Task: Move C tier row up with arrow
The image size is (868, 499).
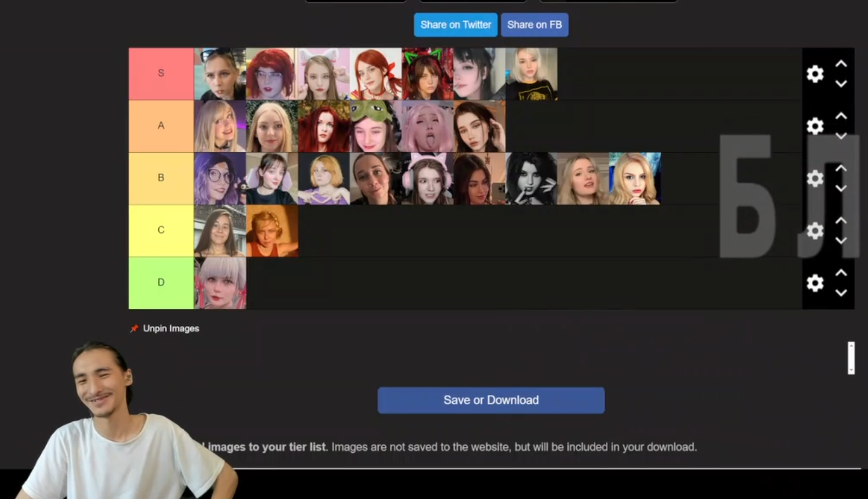Action: (x=841, y=220)
